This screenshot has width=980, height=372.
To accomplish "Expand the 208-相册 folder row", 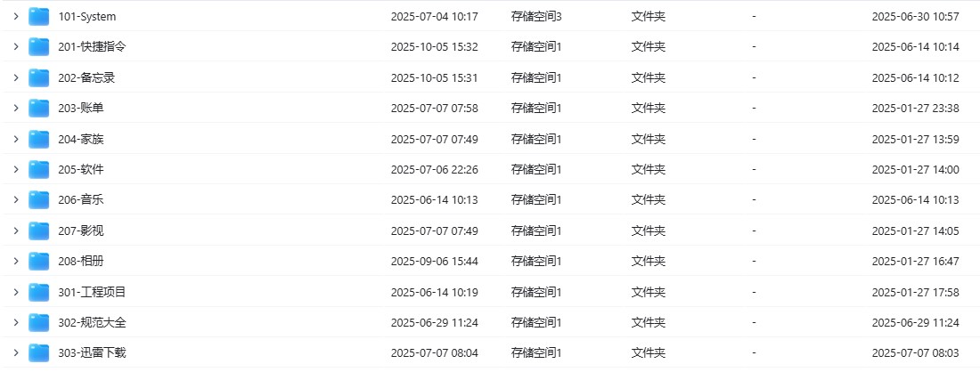I will (16, 262).
